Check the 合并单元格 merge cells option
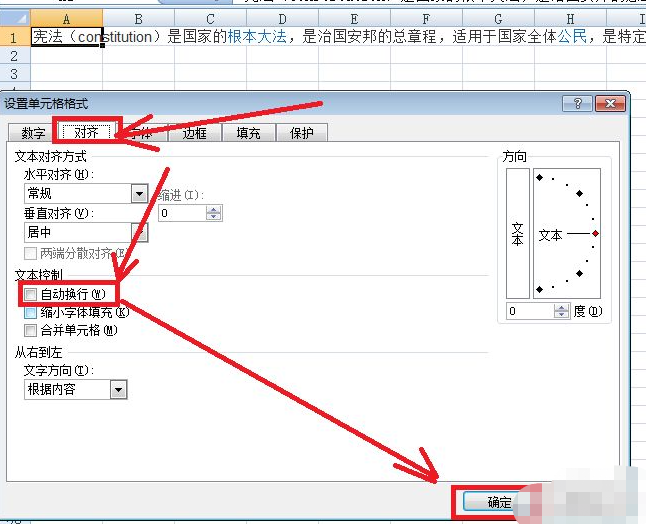The height and width of the screenshot is (524, 646). pos(31,329)
